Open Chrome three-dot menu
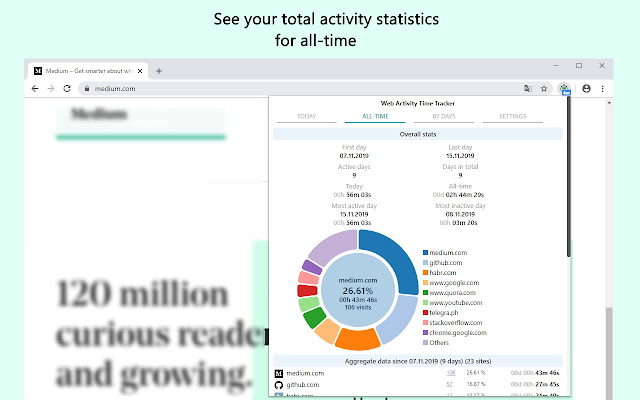Image resolution: width=640 pixels, height=400 pixels. click(x=602, y=89)
